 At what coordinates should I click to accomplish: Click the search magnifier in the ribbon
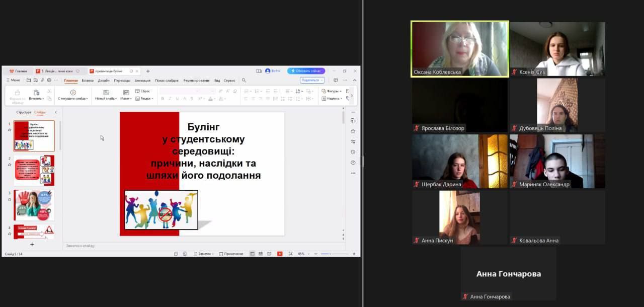point(244,81)
